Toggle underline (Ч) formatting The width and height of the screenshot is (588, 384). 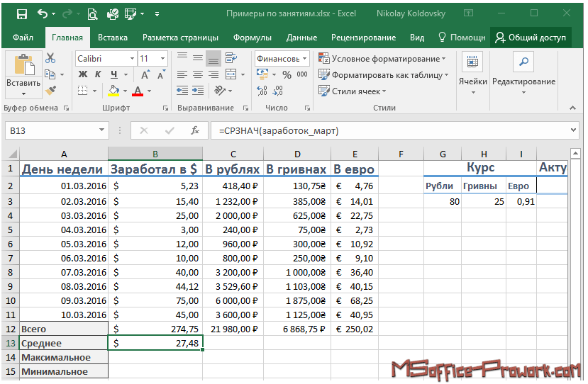tap(114, 74)
